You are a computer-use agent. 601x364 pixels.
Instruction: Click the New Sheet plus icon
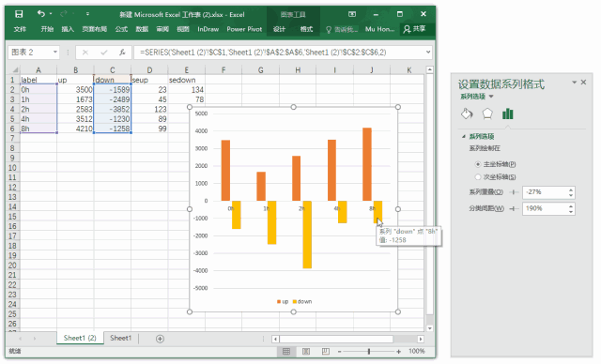click(160, 339)
